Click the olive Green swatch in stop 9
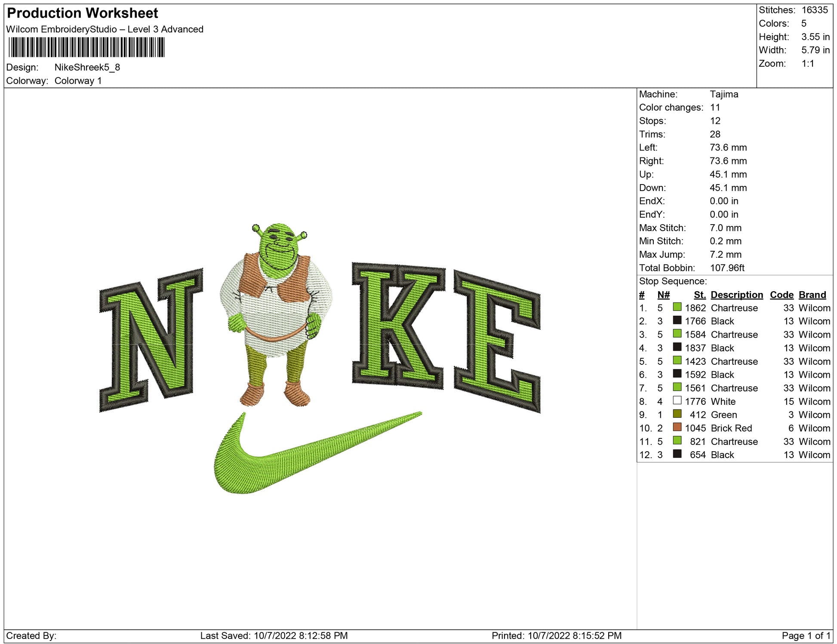Screen dimensions: 837x644 pyautogui.click(x=677, y=414)
